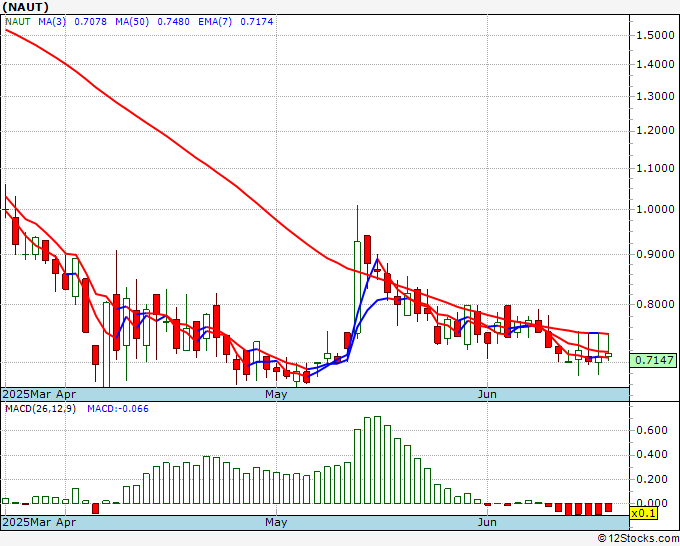Click the 0.000 MACD axis label
The width and height of the screenshot is (680, 546).
[x=651, y=503]
